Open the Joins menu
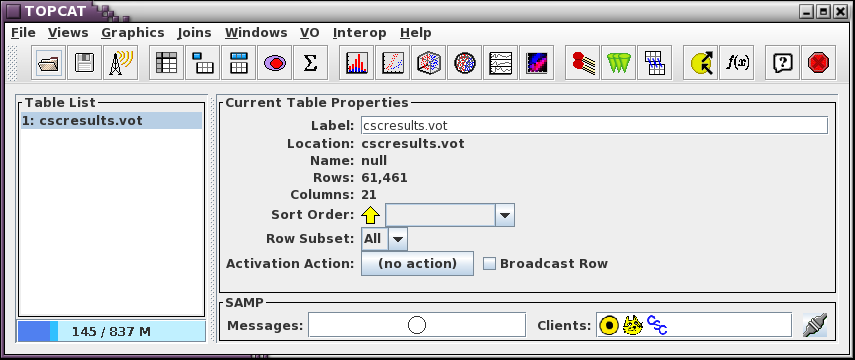Screen dimensions: 855x360 click(194, 33)
